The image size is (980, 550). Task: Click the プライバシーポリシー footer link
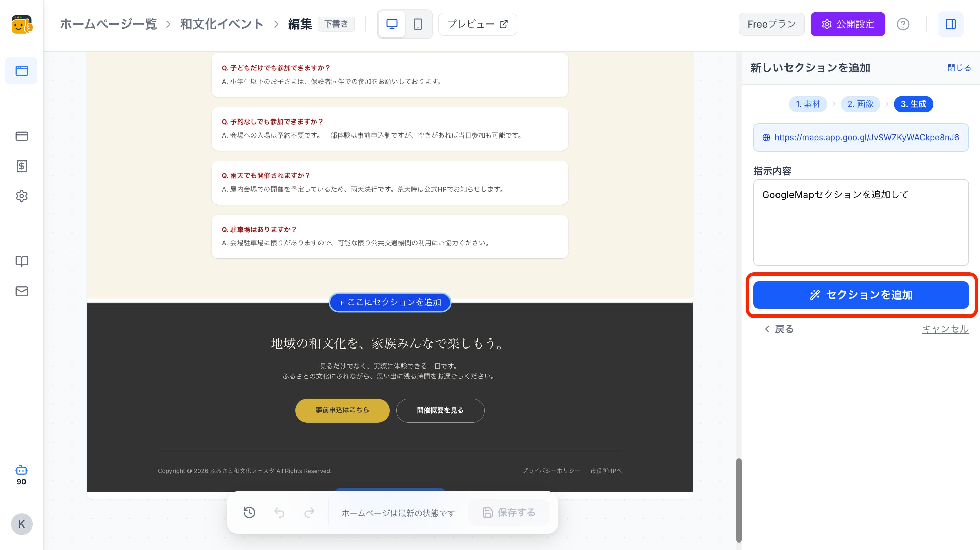(551, 471)
